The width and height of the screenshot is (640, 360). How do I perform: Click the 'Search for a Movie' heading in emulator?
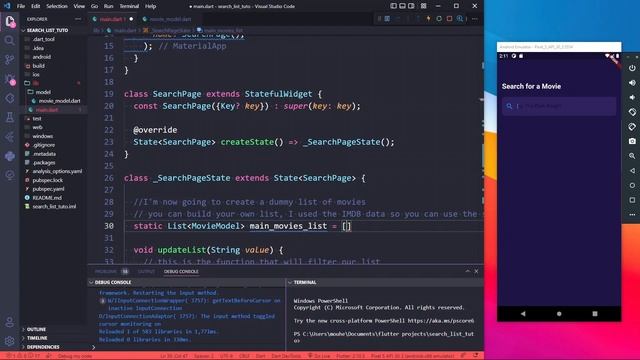coord(531,86)
